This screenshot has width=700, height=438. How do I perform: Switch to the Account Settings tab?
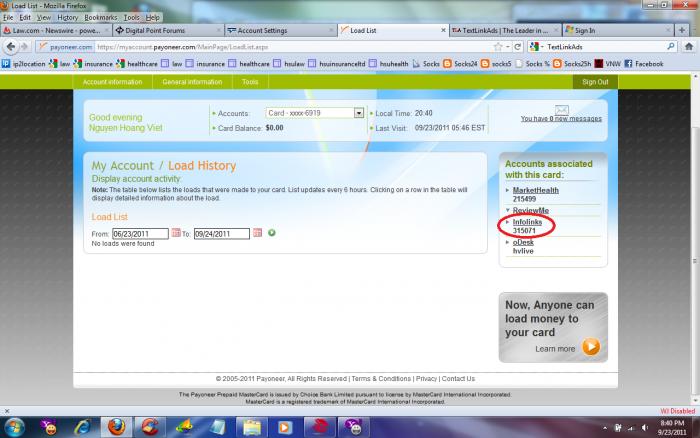[x=280, y=30]
